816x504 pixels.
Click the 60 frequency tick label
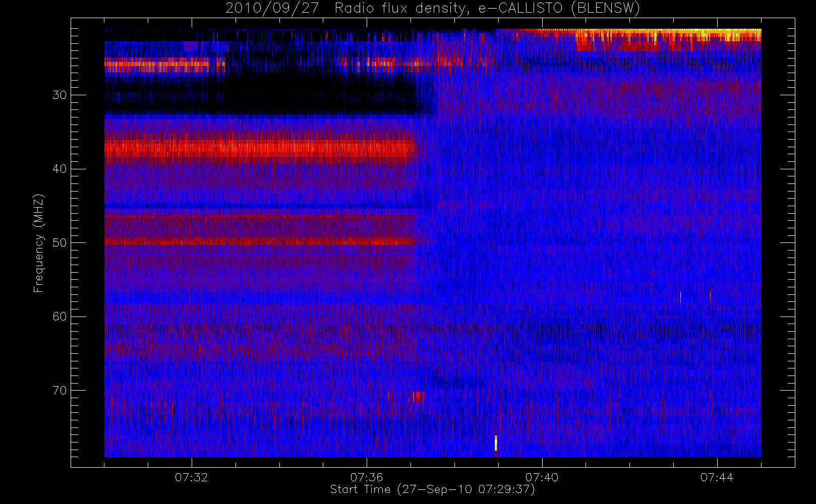60,317
